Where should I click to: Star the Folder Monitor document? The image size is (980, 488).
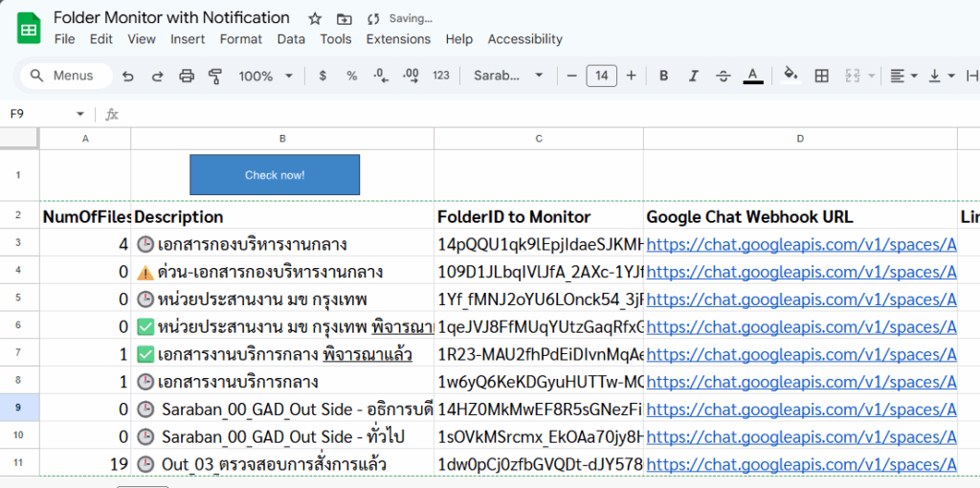click(x=315, y=19)
